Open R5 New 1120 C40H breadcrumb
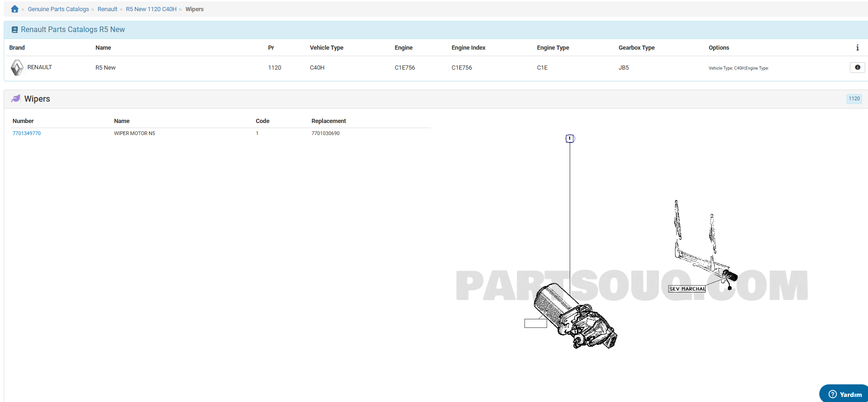The image size is (868, 402). point(151,9)
